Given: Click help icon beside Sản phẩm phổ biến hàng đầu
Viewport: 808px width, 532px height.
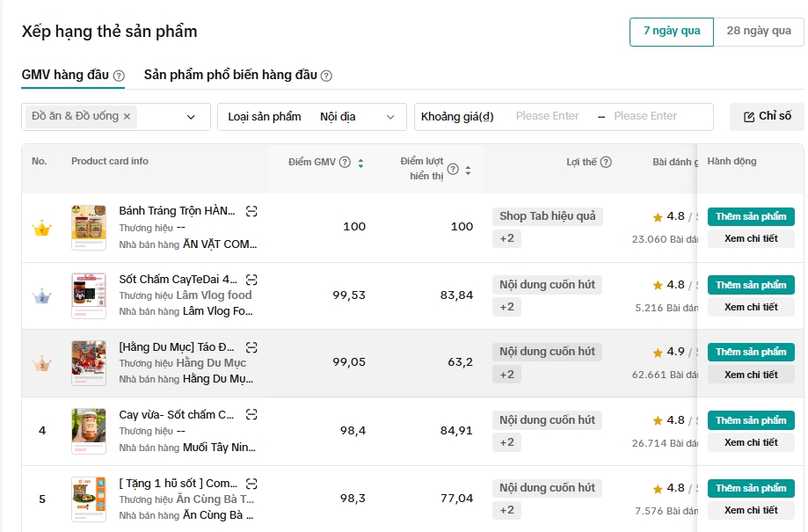Looking at the screenshot, I should point(326,76).
